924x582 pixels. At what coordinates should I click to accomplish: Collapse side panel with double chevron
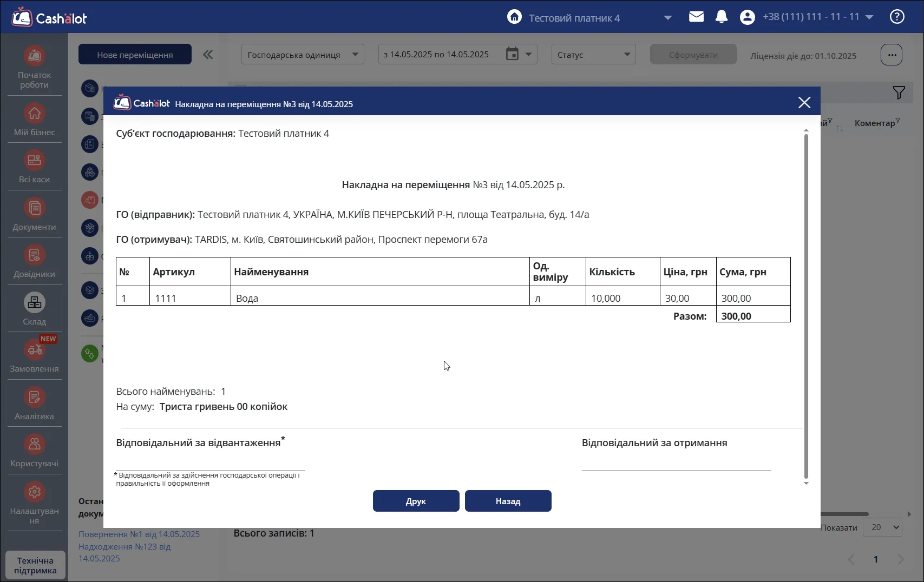click(208, 55)
